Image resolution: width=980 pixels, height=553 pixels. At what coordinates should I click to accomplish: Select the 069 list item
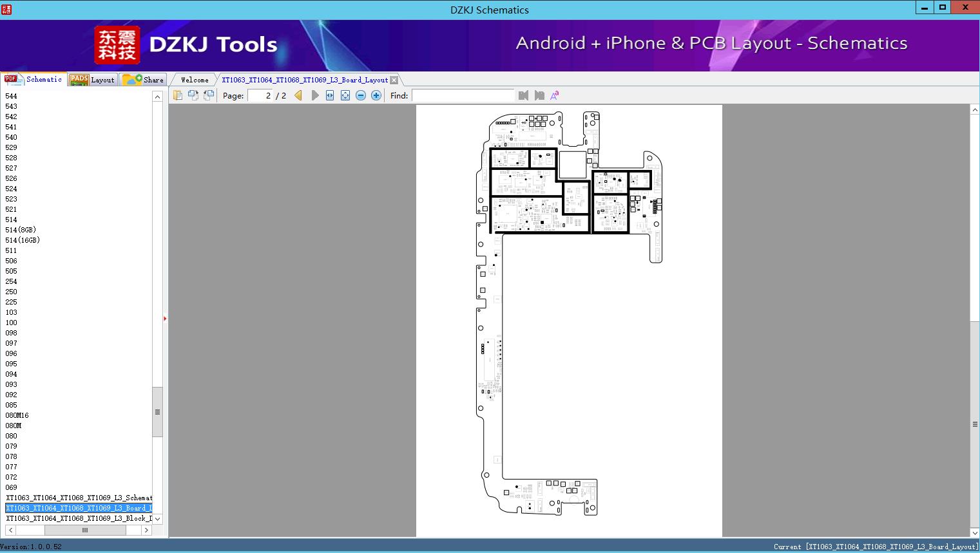(12, 487)
